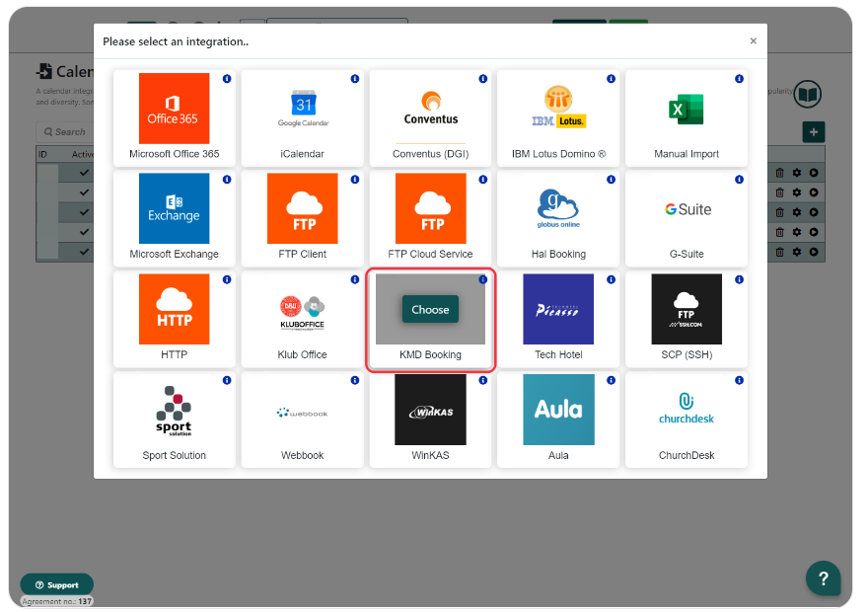
Task: Show info for G-Suite
Action: tap(739, 180)
